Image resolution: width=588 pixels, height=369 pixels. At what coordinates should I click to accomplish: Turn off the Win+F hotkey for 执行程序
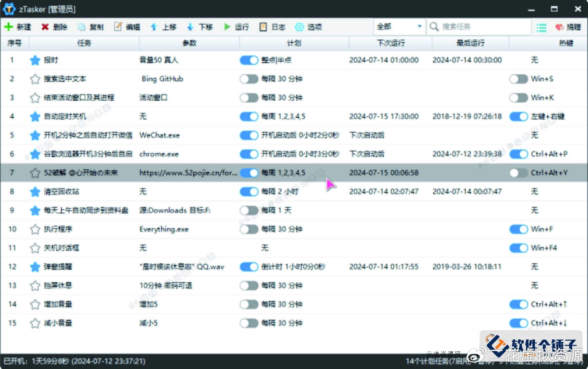coord(518,229)
